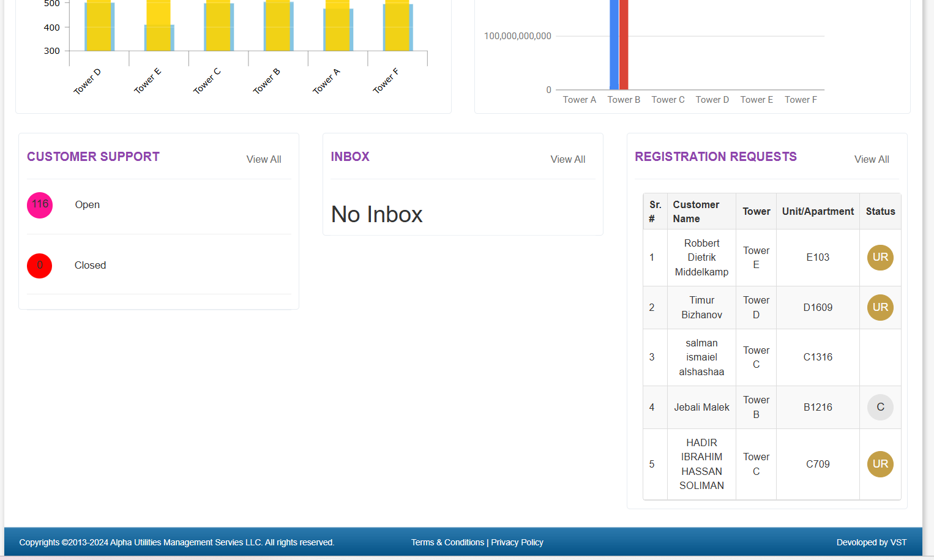Click UR status badge for unit E103
The height and width of the screenshot is (560, 934).
click(880, 258)
